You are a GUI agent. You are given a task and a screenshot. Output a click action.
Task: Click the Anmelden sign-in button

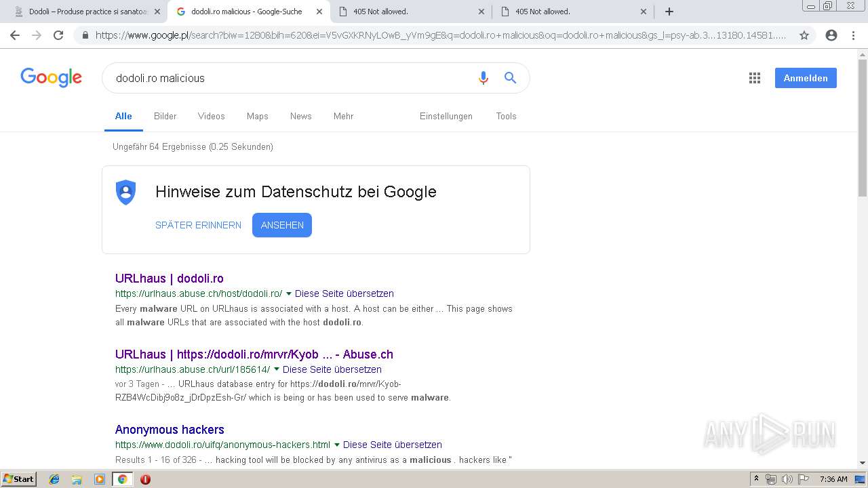tap(806, 78)
